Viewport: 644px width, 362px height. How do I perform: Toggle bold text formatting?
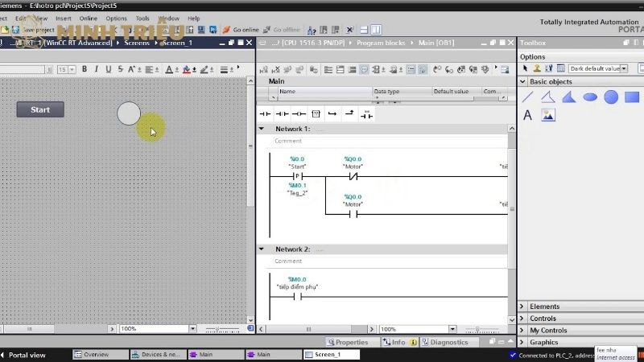[x=84, y=70]
